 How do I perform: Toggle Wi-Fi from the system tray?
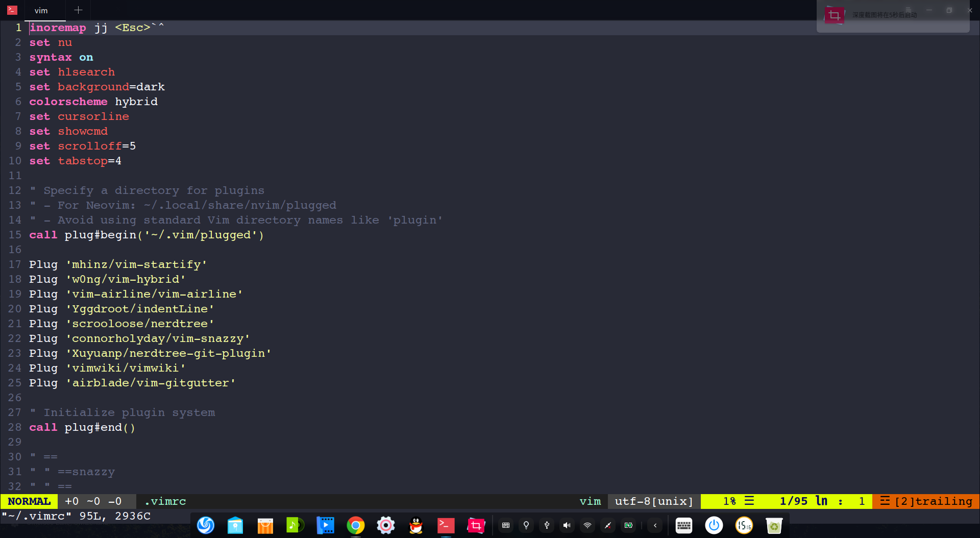coord(587,525)
